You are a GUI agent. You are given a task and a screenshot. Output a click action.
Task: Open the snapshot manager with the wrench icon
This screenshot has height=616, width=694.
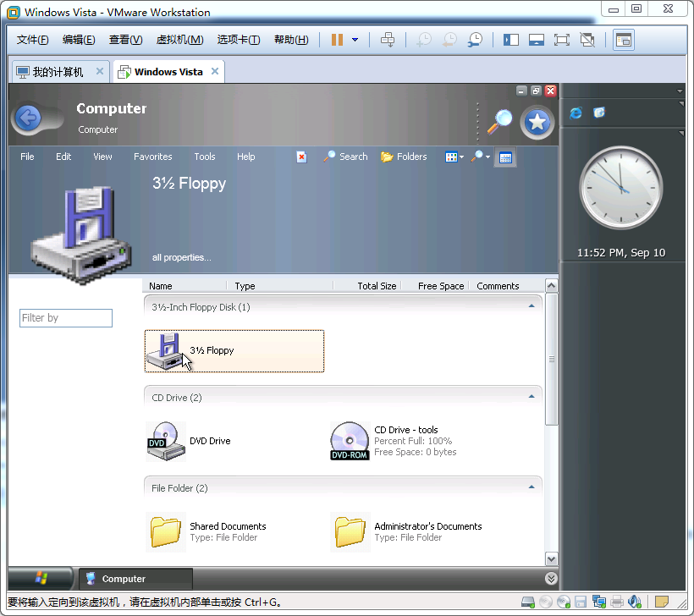click(x=475, y=40)
